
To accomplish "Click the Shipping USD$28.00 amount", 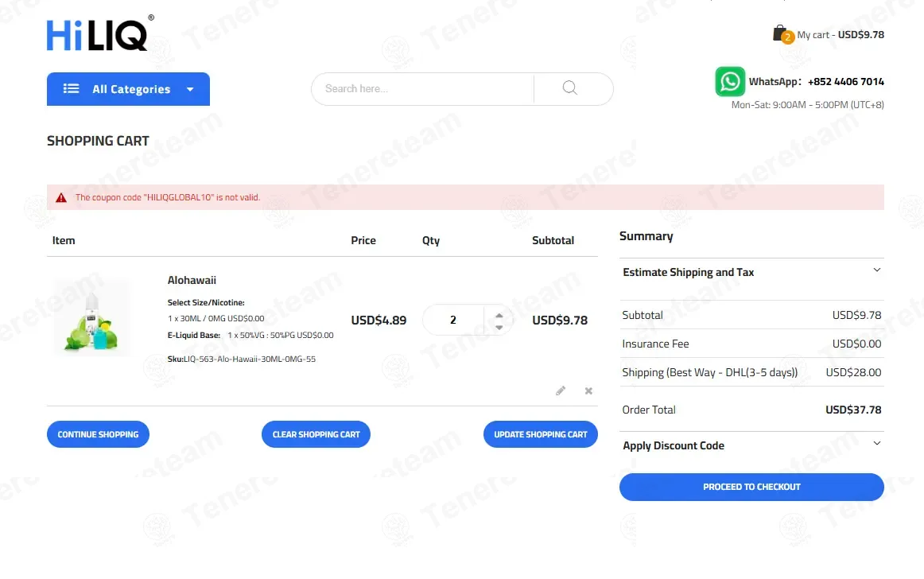I will point(853,373).
